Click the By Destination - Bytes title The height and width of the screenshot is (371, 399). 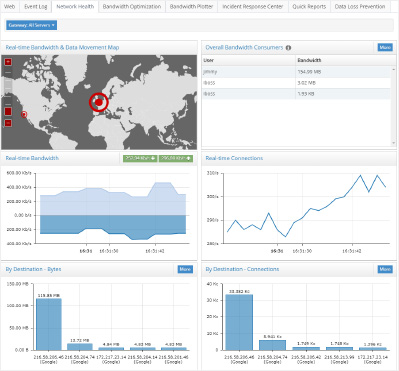pyautogui.click(x=33, y=269)
